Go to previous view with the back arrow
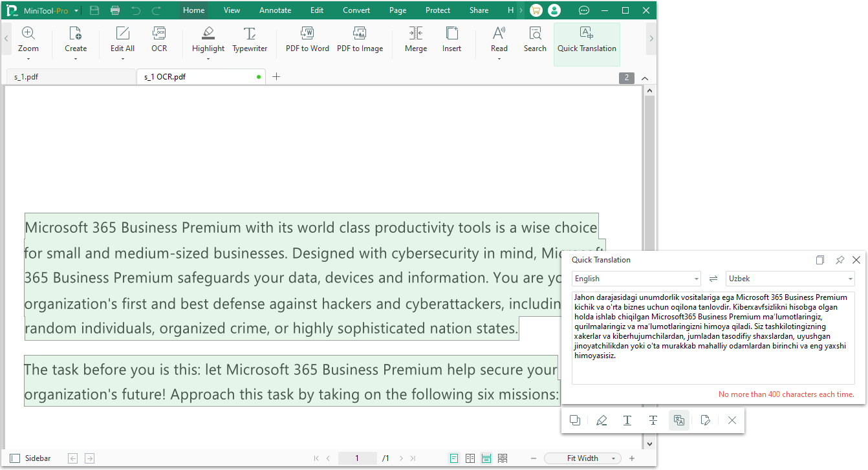Image resolution: width=868 pixels, height=470 pixels. 73,458
